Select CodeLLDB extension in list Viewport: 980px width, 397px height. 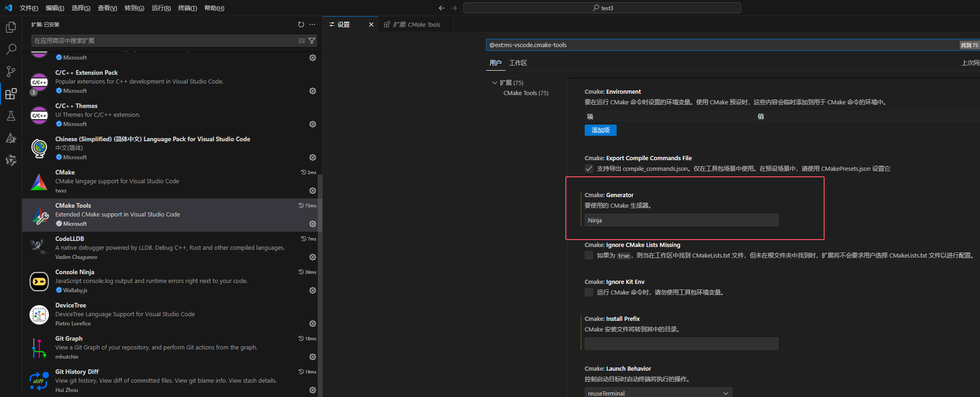point(170,248)
